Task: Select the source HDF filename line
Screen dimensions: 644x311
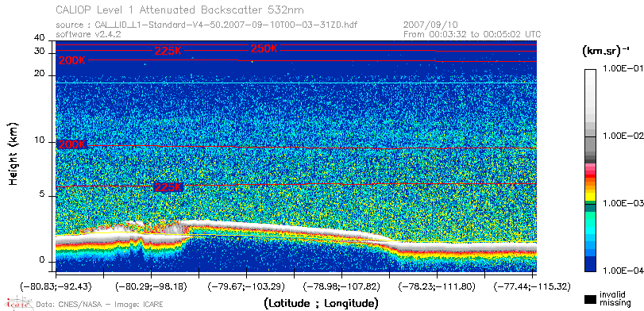Action: 206,25
